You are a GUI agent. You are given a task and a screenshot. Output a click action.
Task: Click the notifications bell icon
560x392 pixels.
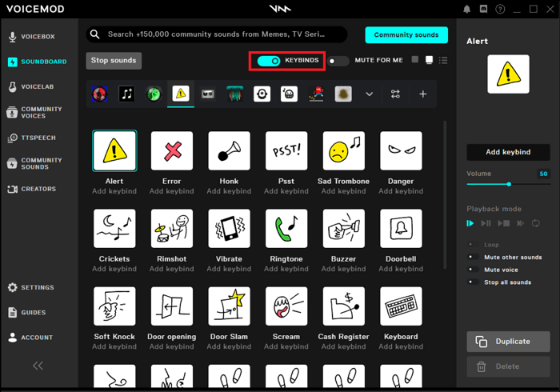pos(467,10)
